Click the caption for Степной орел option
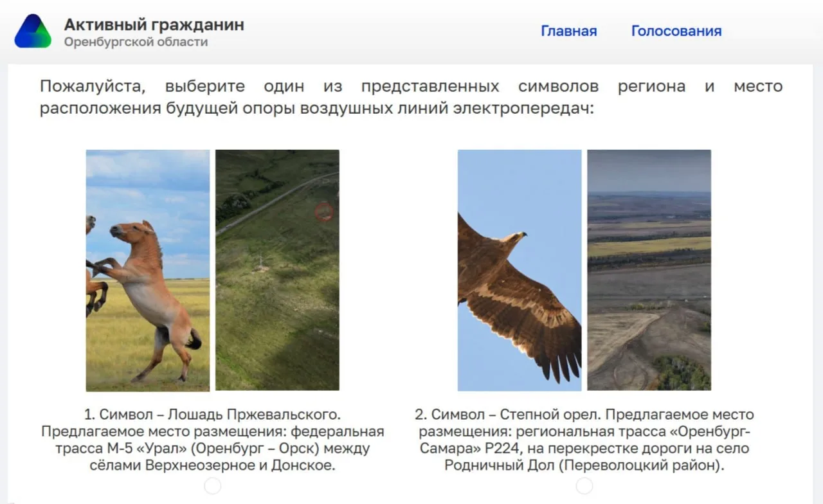Image resolution: width=823 pixels, height=504 pixels. coord(584,440)
